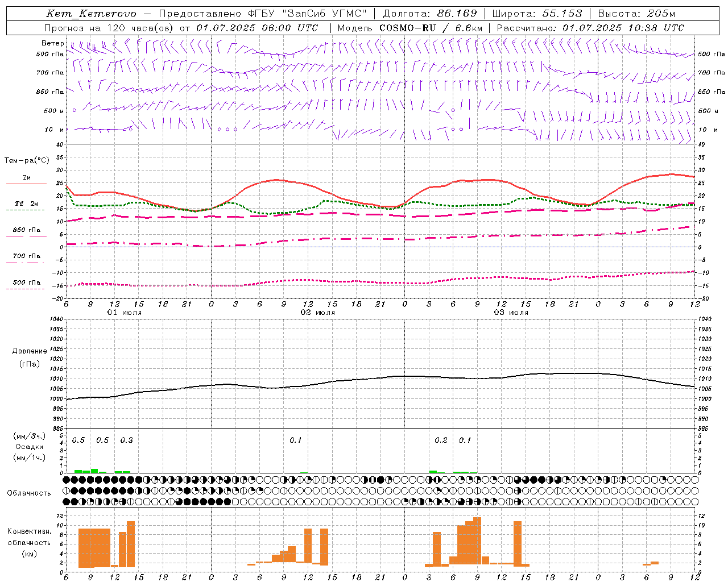Click the "(мм/3ч.)" precipitation unit label
Image resolution: width=728 pixels, height=582 pixels.
pyautogui.click(x=30, y=436)
